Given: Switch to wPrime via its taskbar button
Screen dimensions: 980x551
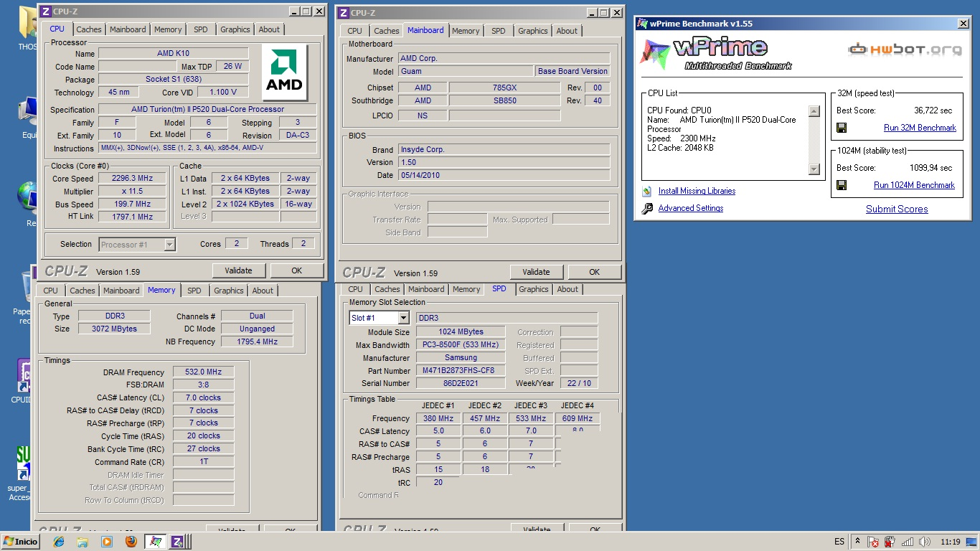Looking at the screenshot, I should click(x=155, y=541).
